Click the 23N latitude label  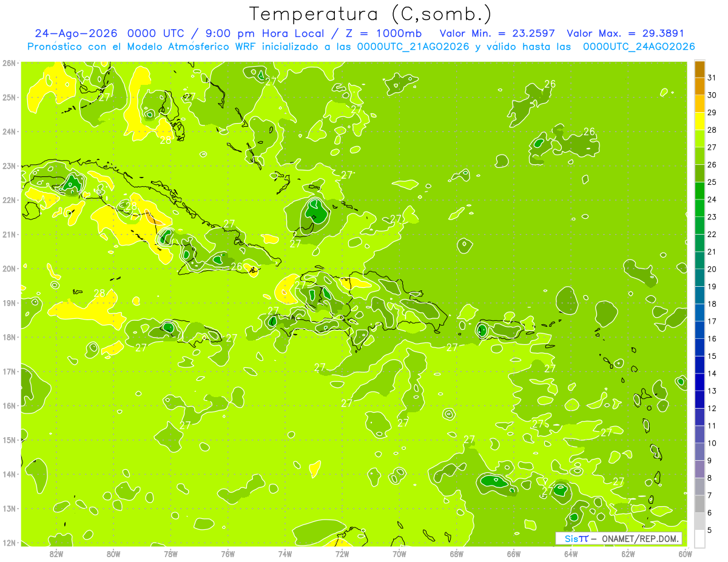pyautogui.click(x=9, y=166)
